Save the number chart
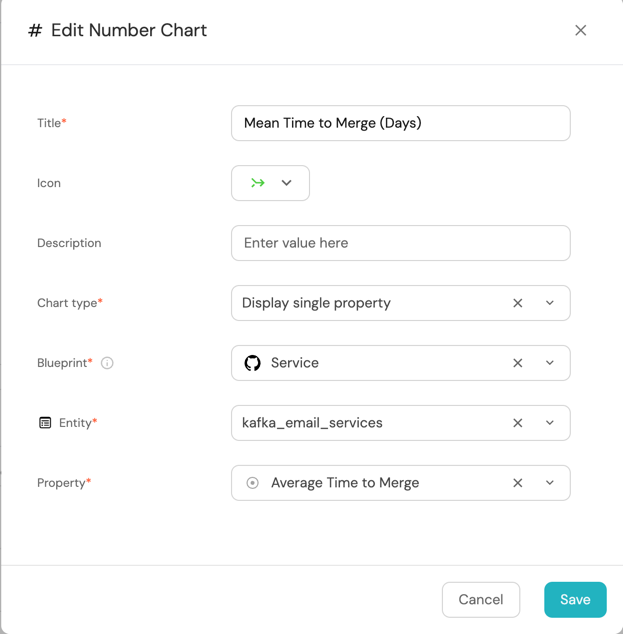The width and height of the screenshot is (623, 634). (x=575, y=599)
